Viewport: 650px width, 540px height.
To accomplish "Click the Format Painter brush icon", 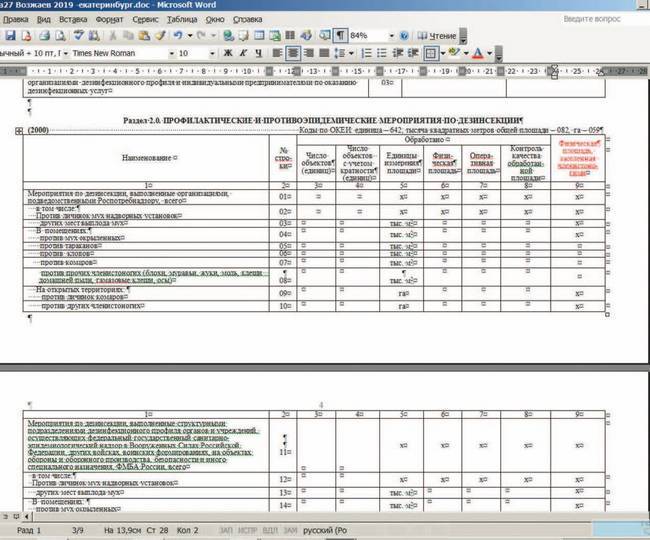I will 157,35.
